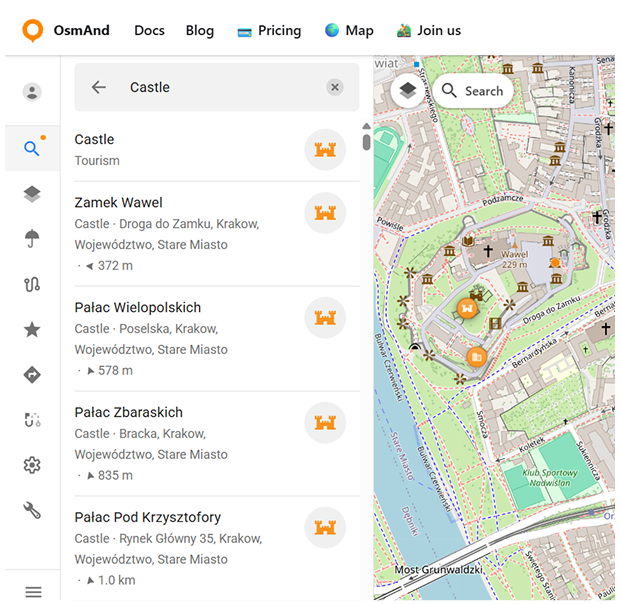This screenshot has height=605, width=620.
Task: Open the tracks route icon in sidebar
Action: click(32, 284)
